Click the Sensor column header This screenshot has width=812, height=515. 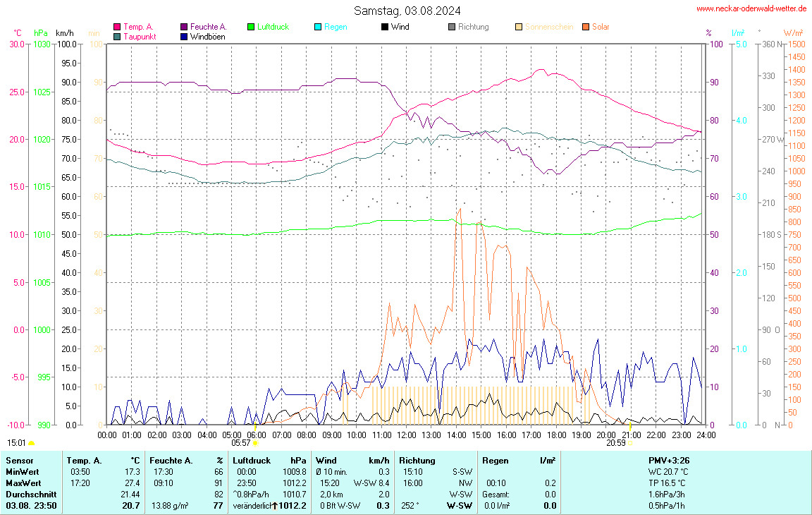click(x=20, y=460)
